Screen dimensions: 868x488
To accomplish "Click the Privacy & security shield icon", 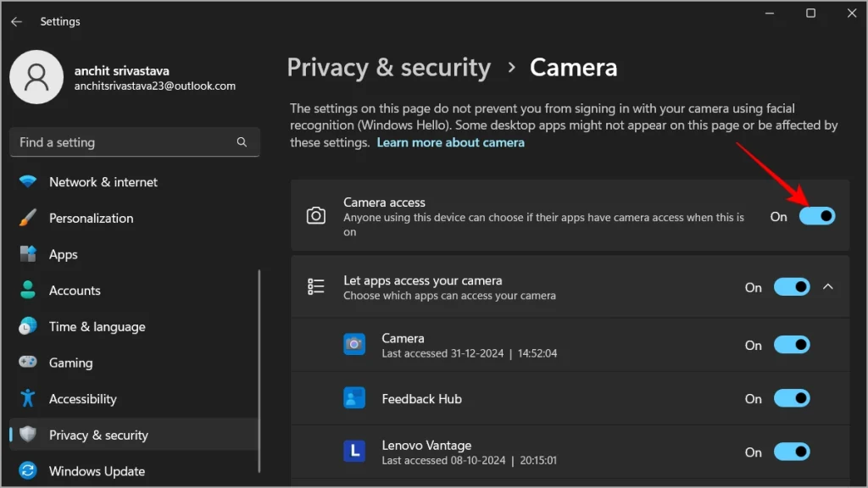I will click(28, 435).
